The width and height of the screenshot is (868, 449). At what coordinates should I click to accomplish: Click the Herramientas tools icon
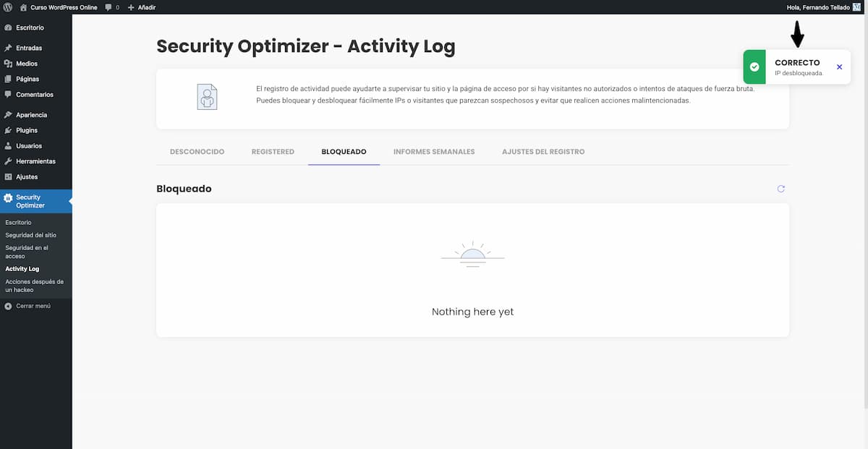pos(7,161)
